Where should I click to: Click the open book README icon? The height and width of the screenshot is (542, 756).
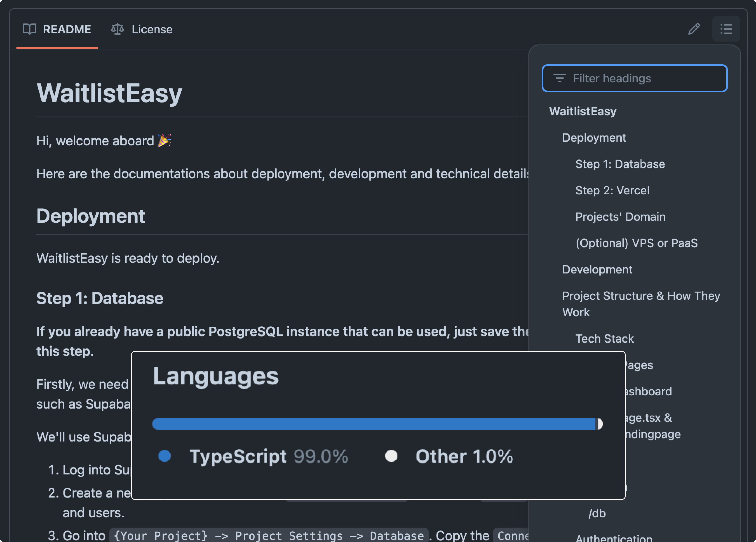[x=29, y=28]
